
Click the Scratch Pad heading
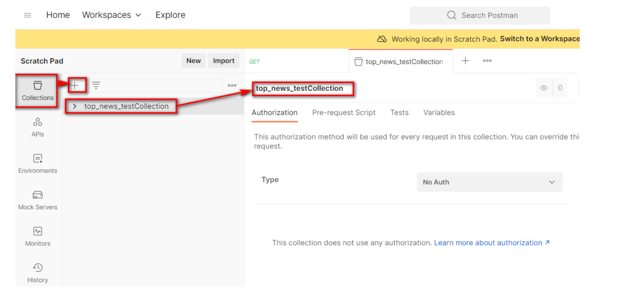click(42, 61)
